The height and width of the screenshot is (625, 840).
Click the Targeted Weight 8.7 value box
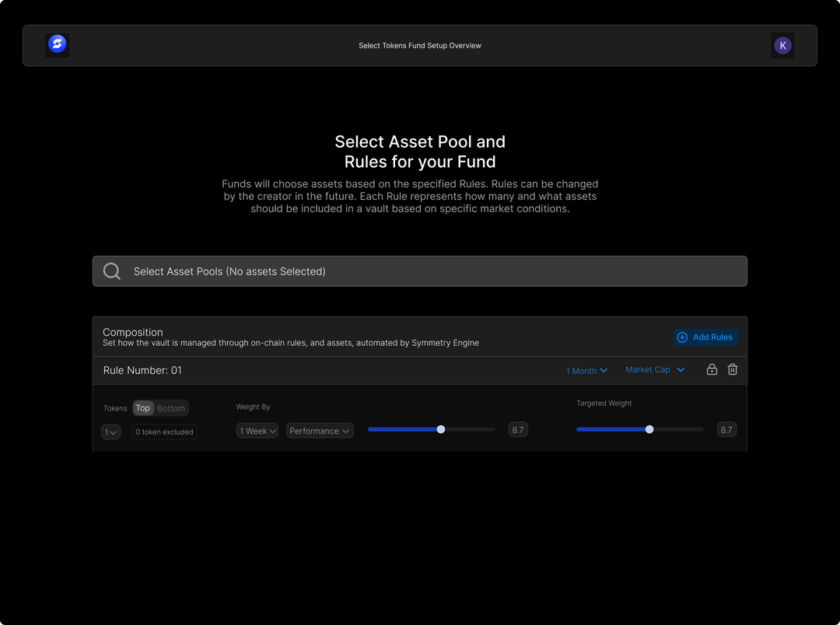(726, 430)
